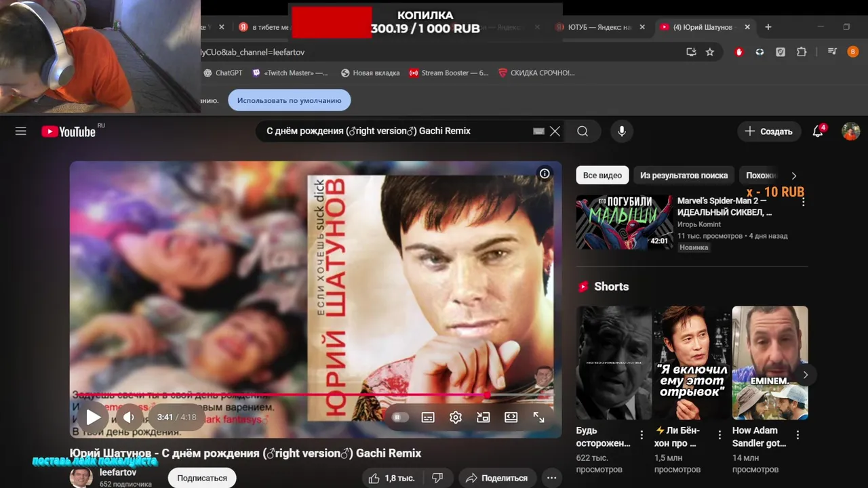Screen dimensions: 868x488
Task: Open leefartov channel name link
Action: click(x=118, y=472)
